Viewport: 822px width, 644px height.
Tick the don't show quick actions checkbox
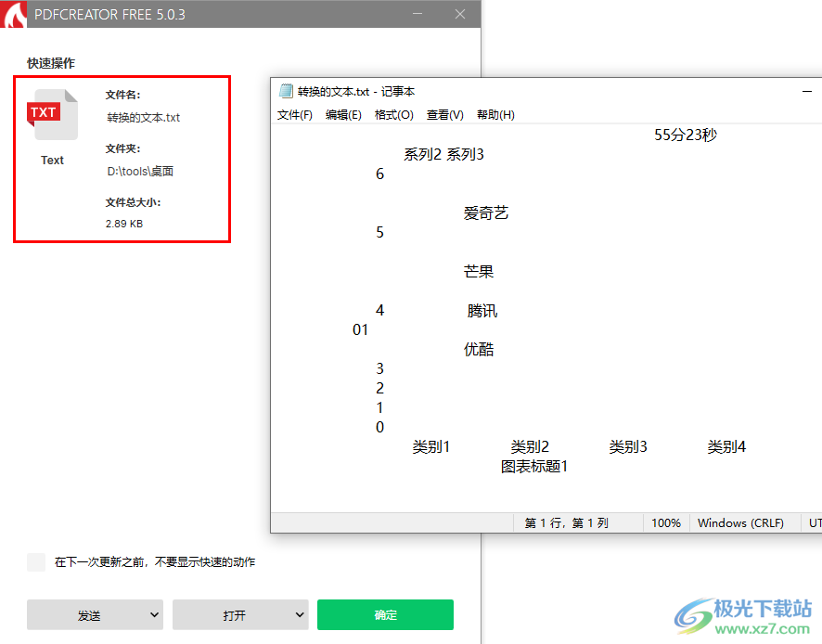[36, 562]
